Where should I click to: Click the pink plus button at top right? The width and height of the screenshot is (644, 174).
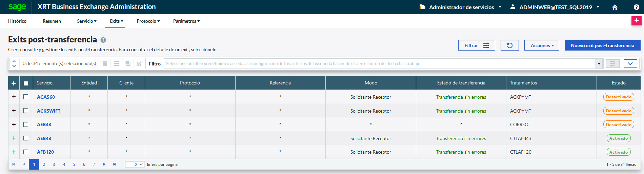pos(636,21)
